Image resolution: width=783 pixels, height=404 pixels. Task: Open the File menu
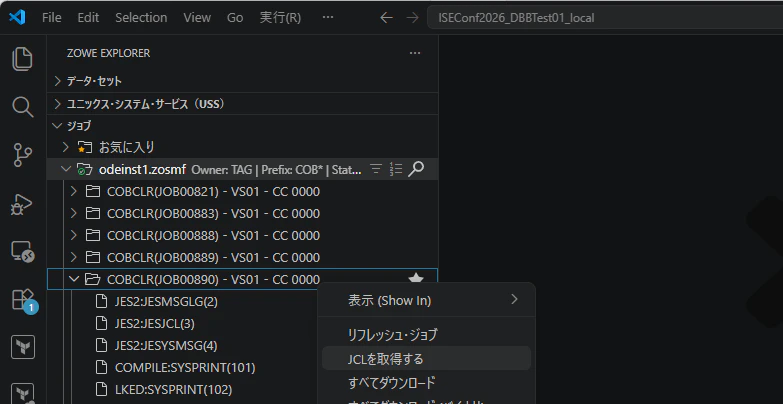coord(52,18)
